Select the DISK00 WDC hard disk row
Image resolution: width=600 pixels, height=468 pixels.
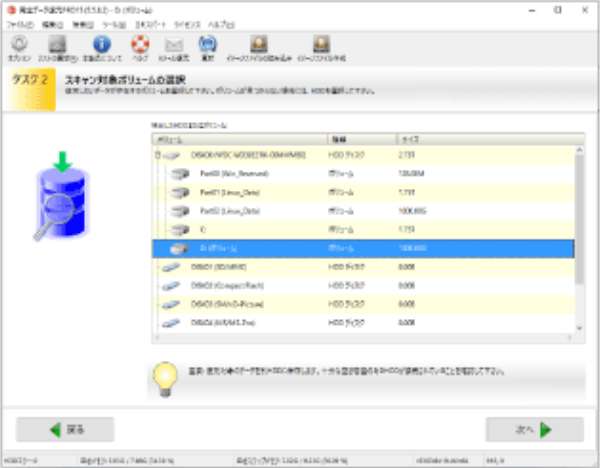click(x=364, y=155)
